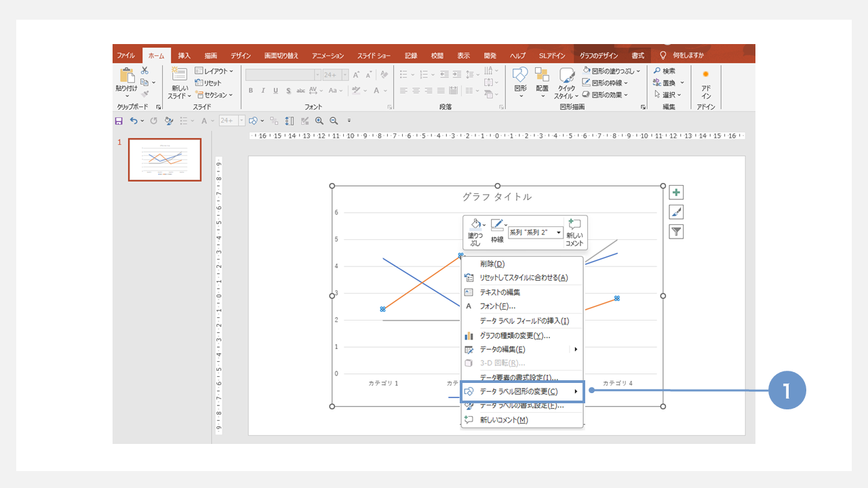Screen dimensions: 868x488
Task: Click the リセット reset slide button
Action: (x=208, y=83)
